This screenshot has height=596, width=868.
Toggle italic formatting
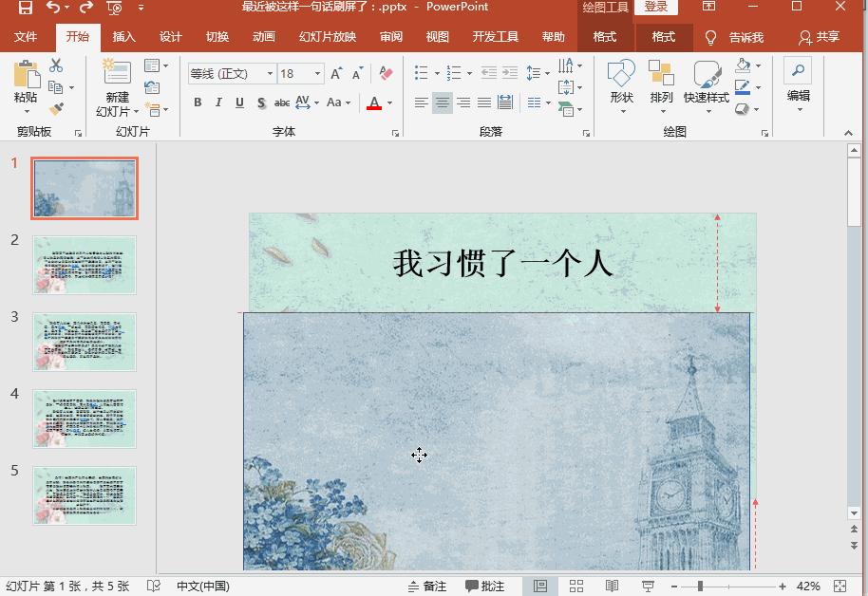(218, 102)
